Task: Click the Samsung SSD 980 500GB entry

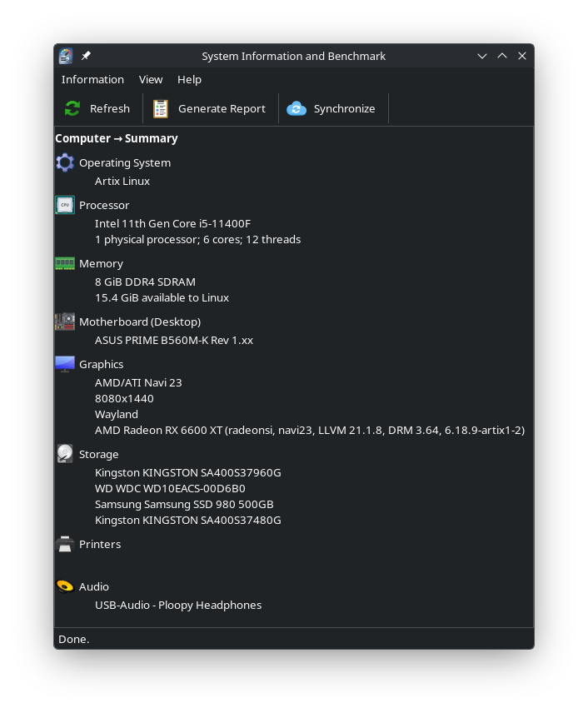Action: pyautogui.click(x=184, y=504)
